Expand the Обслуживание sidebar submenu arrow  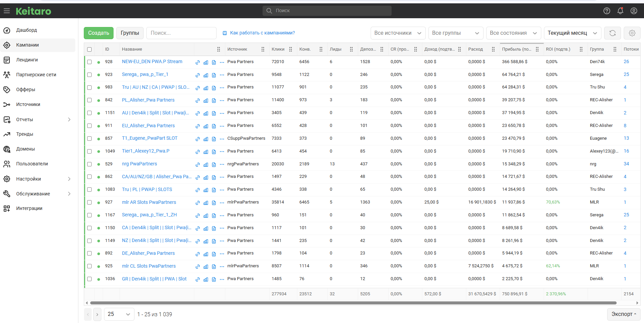69,194
